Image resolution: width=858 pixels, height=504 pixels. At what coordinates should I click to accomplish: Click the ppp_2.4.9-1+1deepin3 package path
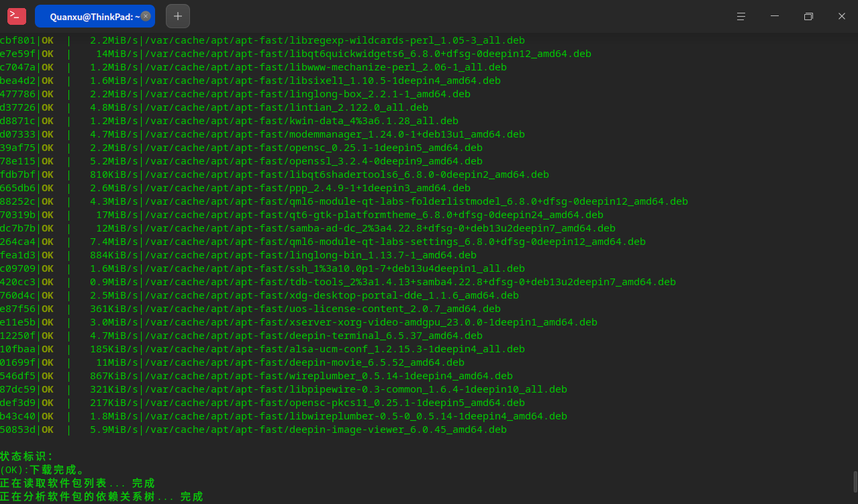(x=307, y=188)
